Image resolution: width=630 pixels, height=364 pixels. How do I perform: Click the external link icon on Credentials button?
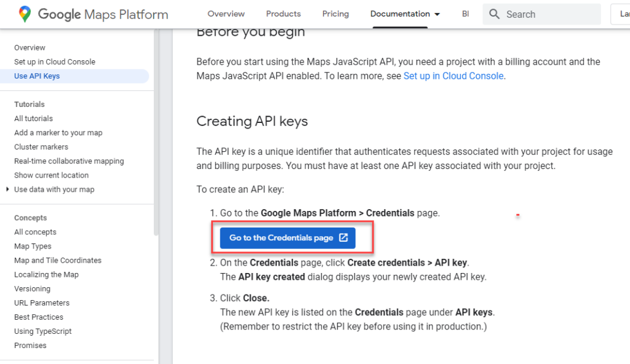click(343, 237)
